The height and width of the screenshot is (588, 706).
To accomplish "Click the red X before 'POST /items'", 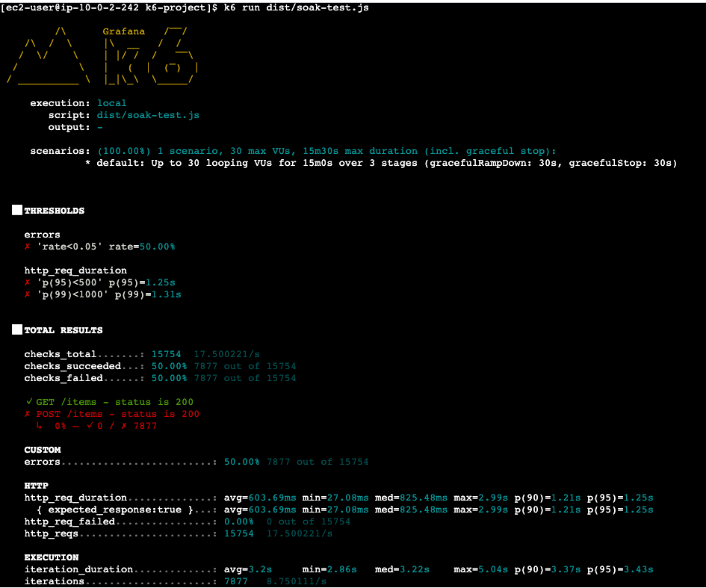I will [x=28, y=414].
